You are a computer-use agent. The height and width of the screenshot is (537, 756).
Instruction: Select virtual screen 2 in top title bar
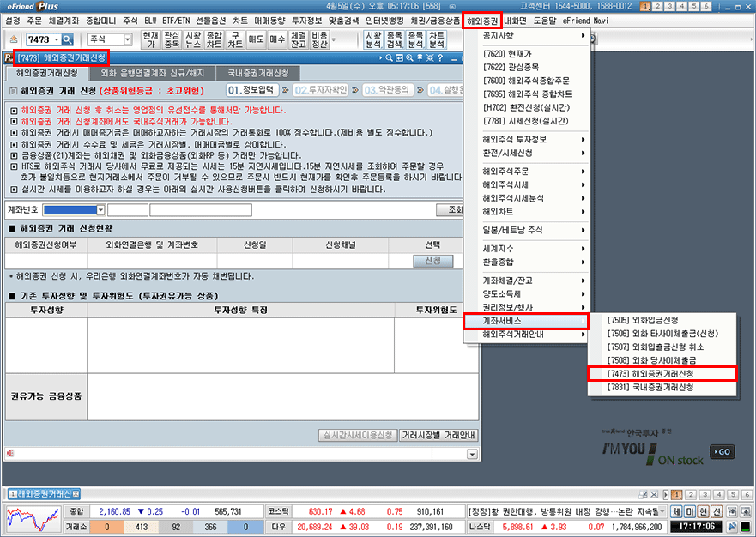[657, 6]
